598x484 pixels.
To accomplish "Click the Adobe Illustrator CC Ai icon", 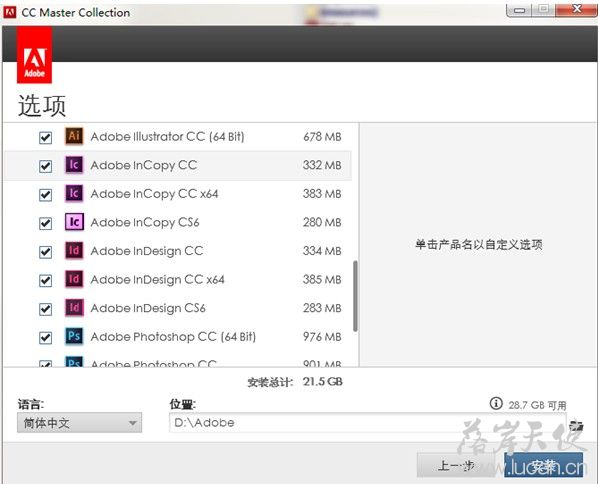I will (74, 136).
